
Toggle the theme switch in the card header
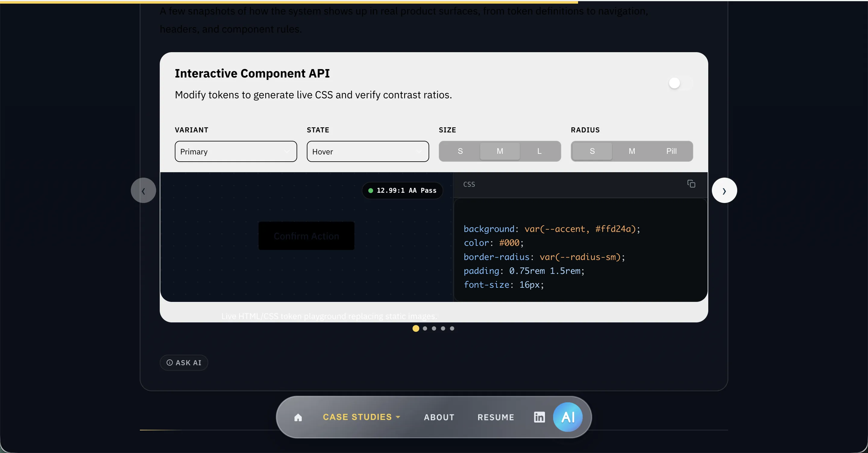tap(680, 83)
